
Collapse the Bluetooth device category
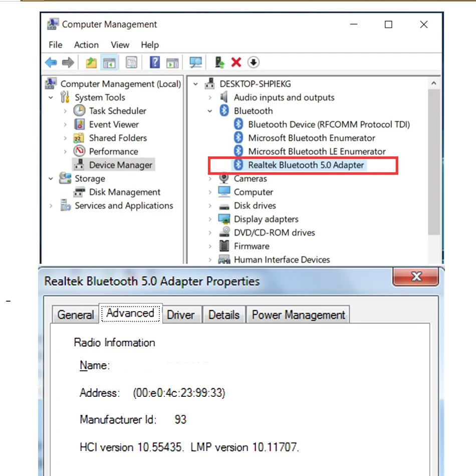[210, 111]
